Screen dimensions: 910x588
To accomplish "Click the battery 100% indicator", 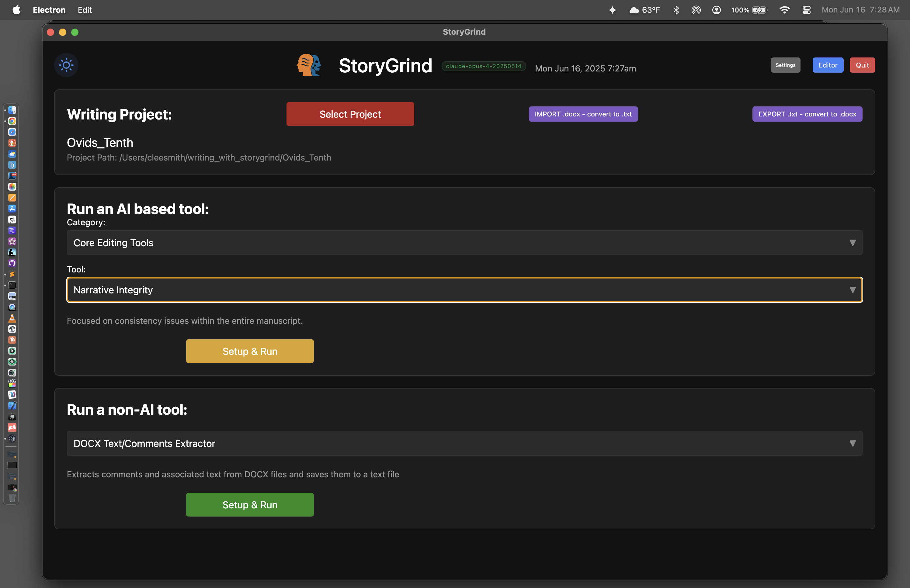I will (749, 10).
